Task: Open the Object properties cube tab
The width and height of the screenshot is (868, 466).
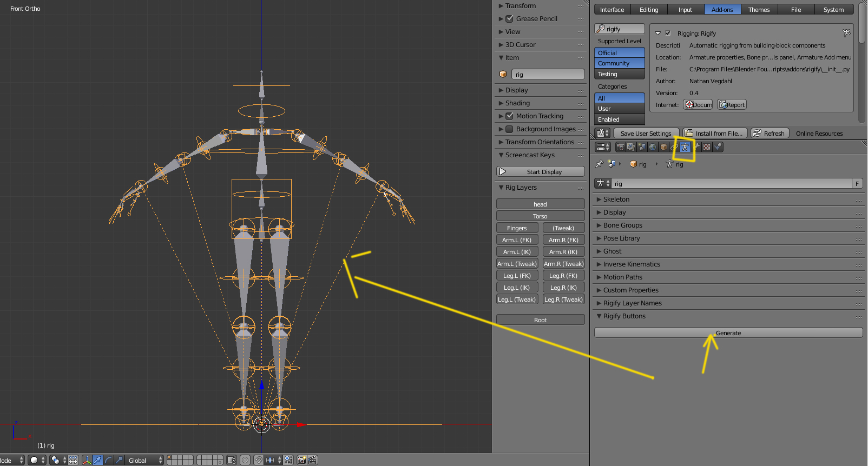Action: (x=663, y=147)
